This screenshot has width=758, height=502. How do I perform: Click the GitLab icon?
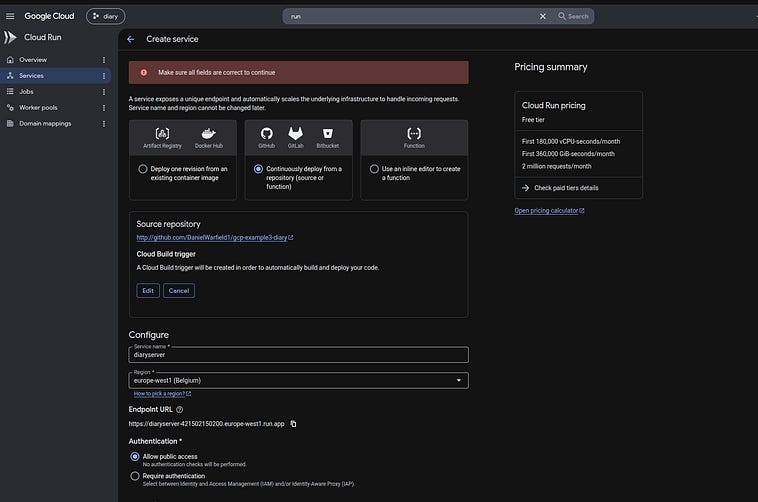295,133
